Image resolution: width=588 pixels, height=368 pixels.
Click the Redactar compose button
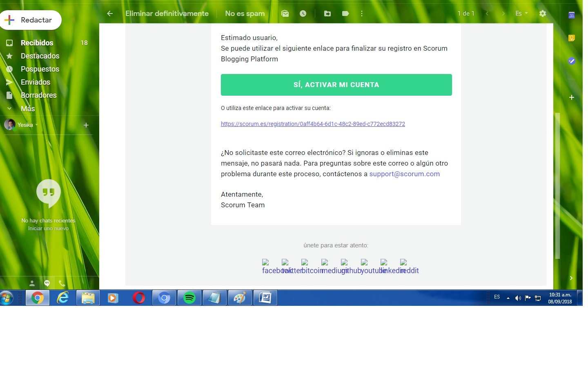30,20
